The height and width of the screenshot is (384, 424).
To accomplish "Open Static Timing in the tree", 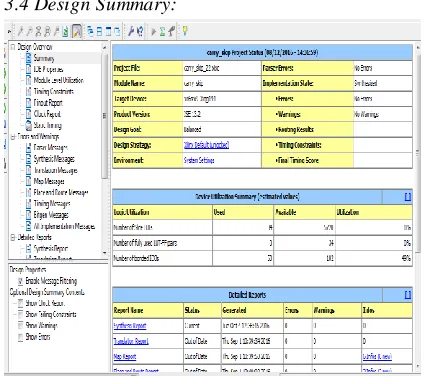I will (x=48, y=125).
